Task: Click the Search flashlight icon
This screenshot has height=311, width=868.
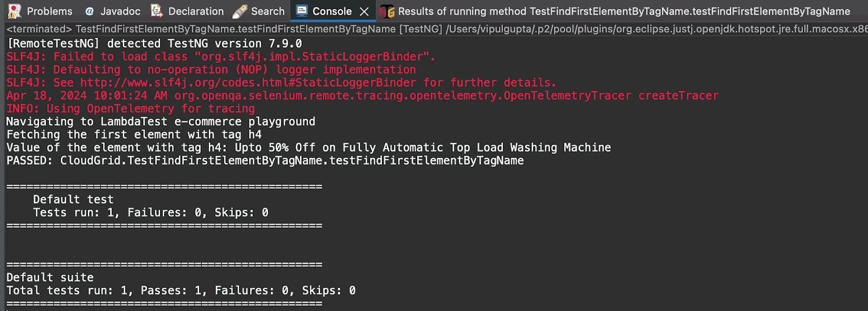Action: 240,11
